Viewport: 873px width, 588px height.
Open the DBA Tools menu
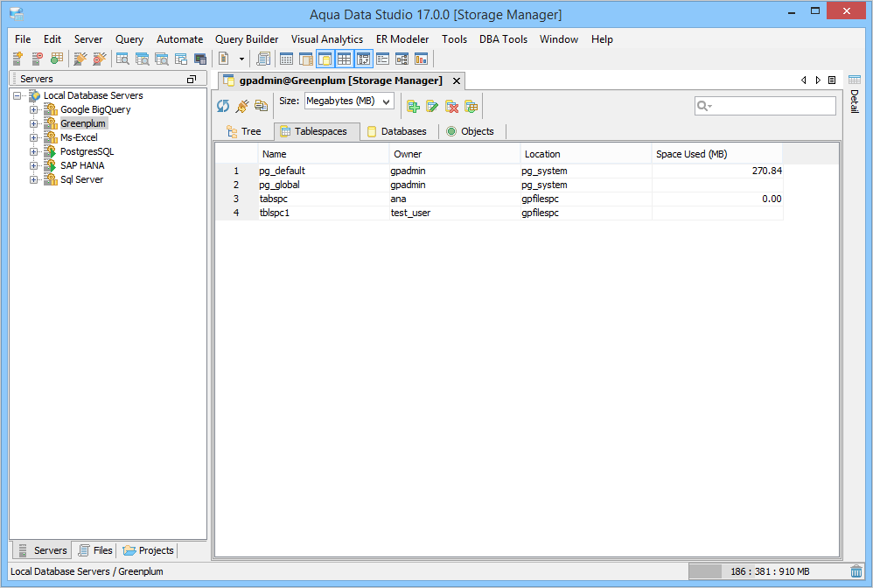503,39
